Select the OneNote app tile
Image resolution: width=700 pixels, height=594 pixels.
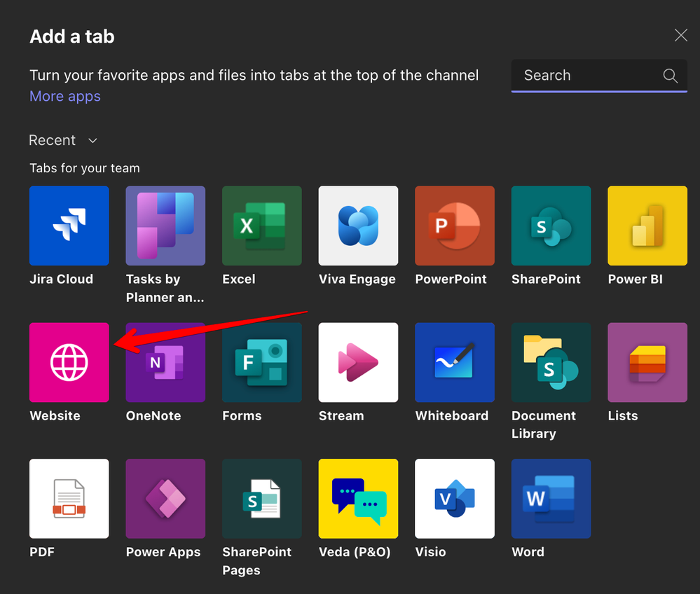point(165,362)
